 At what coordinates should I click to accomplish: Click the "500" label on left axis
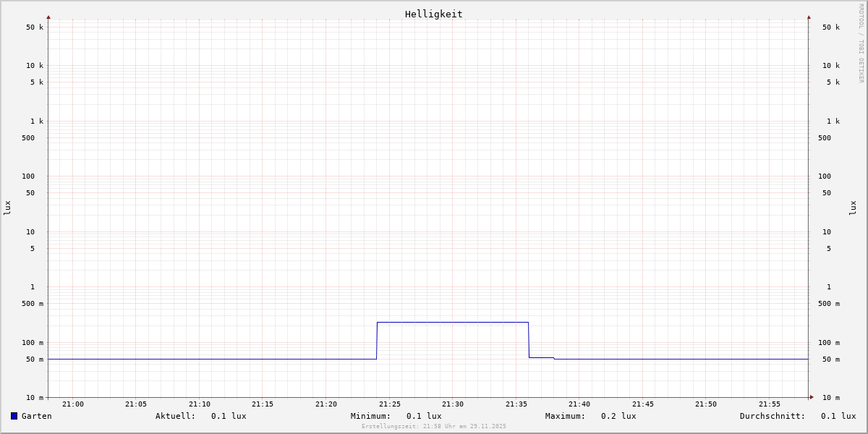tap(28, 138)
